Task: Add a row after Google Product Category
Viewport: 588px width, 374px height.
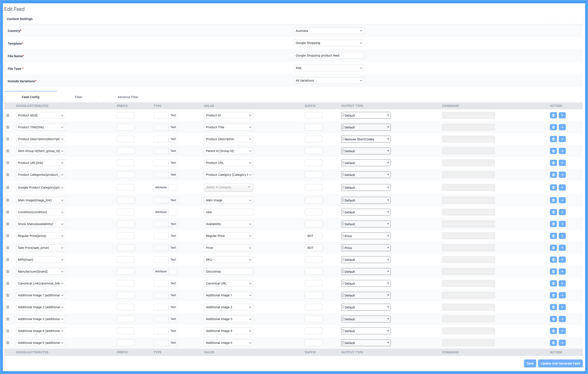Action: (x=562, y=187)
